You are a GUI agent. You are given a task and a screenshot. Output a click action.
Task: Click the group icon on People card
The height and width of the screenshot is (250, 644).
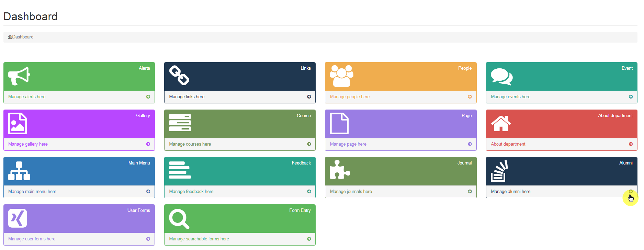click(x=341, y=76)
